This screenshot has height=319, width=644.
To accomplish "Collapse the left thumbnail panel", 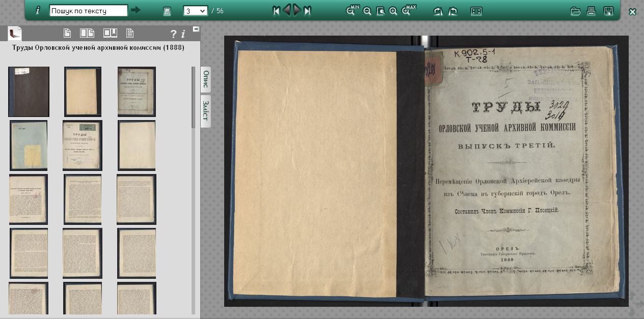I will tap(196, 30).
